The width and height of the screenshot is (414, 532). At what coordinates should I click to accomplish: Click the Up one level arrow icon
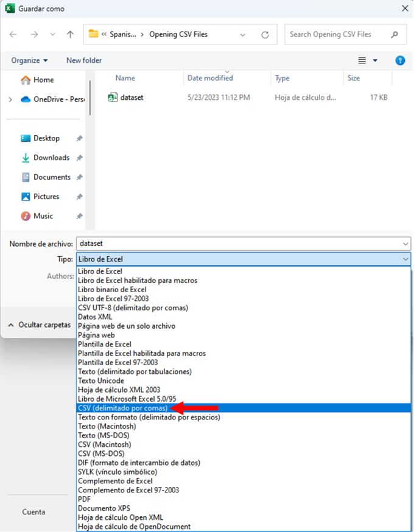click(x=70, y=35)
